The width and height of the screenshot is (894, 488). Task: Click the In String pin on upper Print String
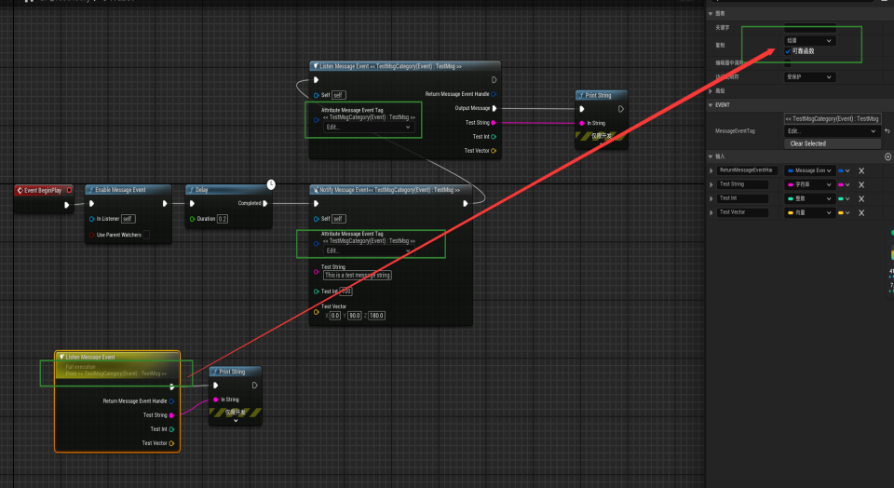click(582, 123)
